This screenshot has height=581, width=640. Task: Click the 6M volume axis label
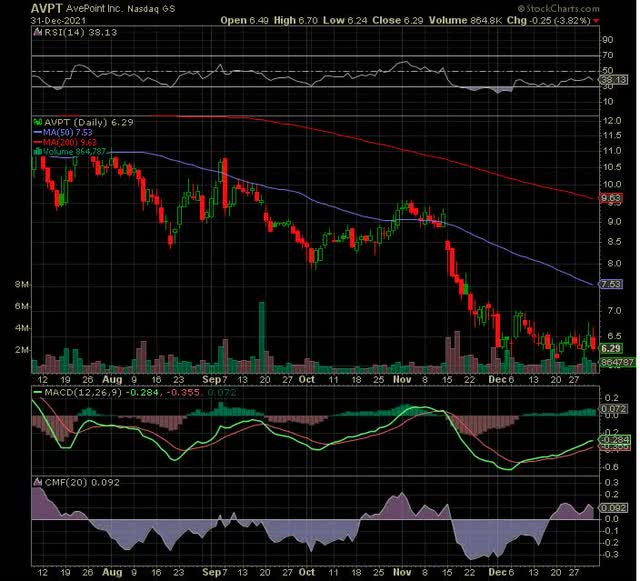pos(22,306)
